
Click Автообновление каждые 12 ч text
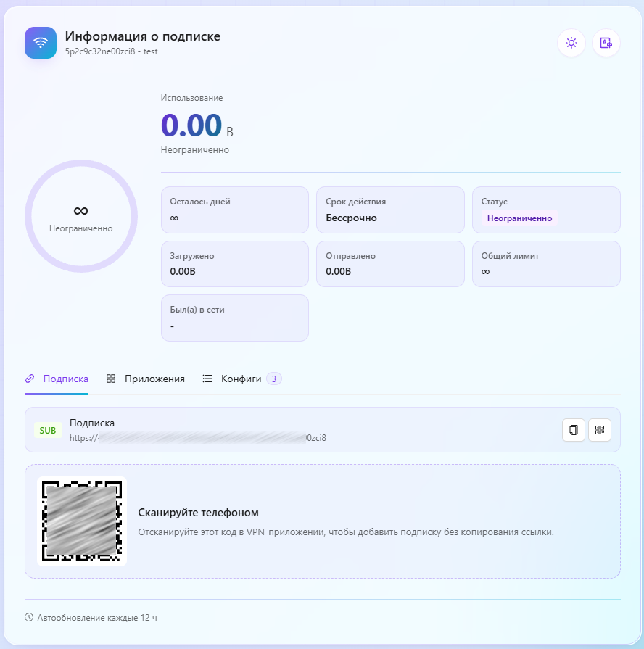coord(97,618)
